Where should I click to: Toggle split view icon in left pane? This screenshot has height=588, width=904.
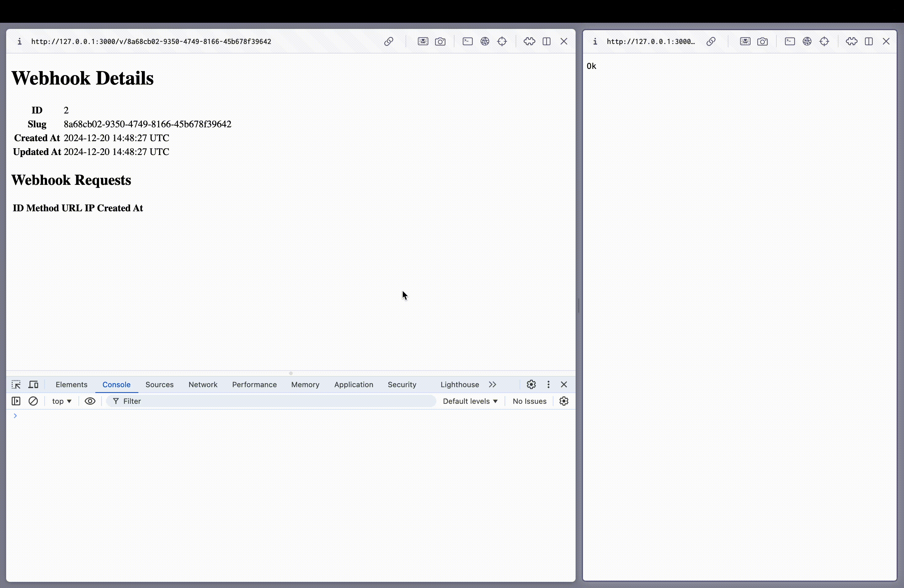pyautogui.click(x=547, y=42)
